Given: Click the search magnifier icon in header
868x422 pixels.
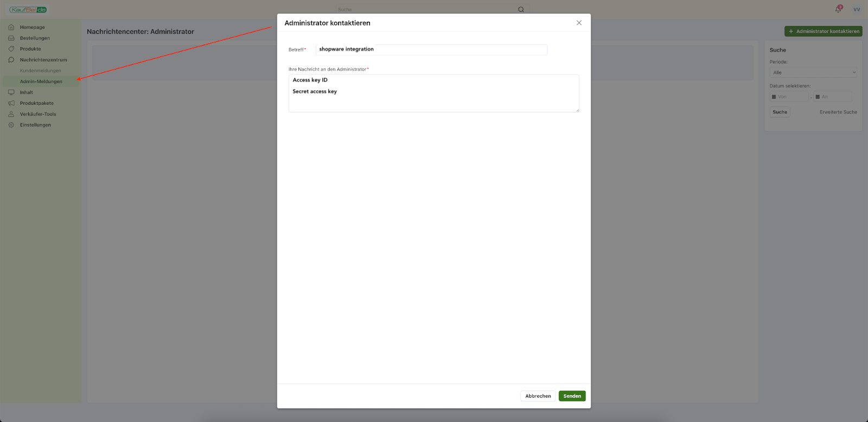Looking at the screenshot, I should [521, 9].
